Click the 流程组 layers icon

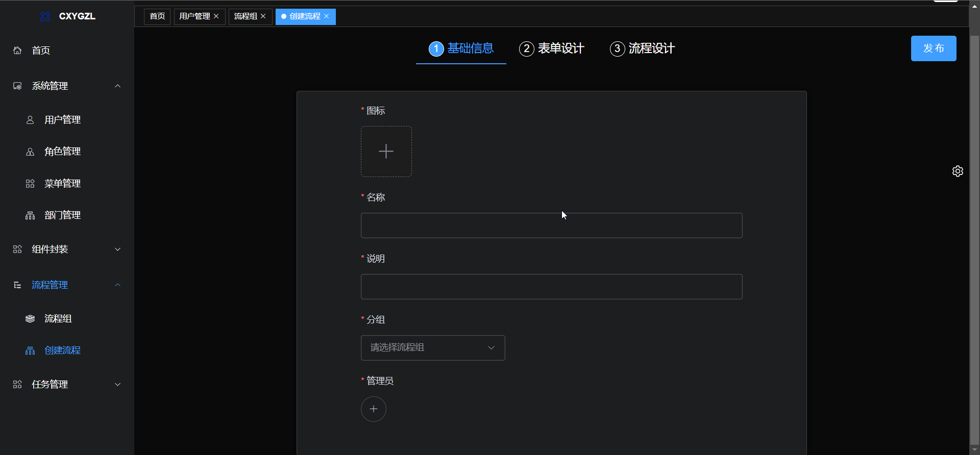point(30,319)
